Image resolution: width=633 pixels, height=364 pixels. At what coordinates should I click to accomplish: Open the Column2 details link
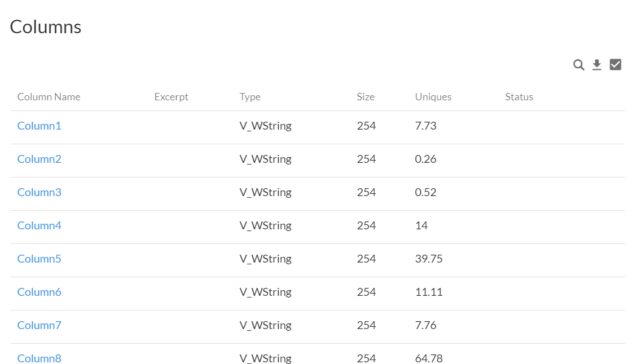pos(39,159)
